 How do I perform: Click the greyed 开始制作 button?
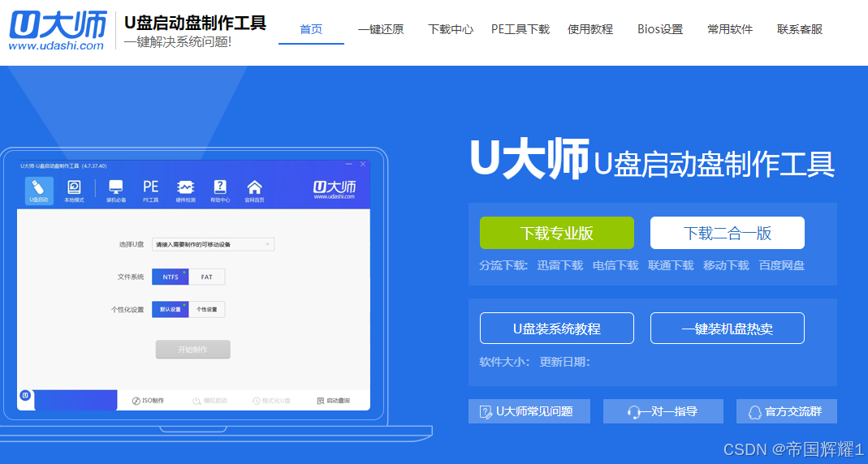(192, 350)
